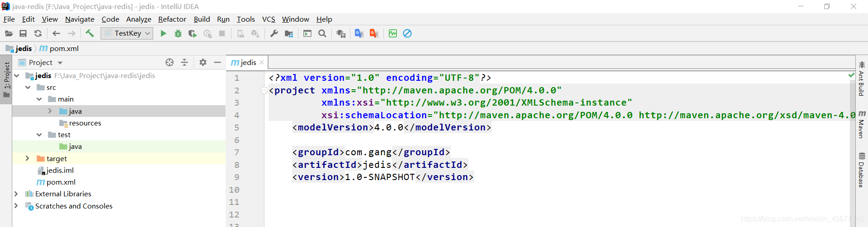
Task: Select the jedis editor tab
Action: (244, 62)
